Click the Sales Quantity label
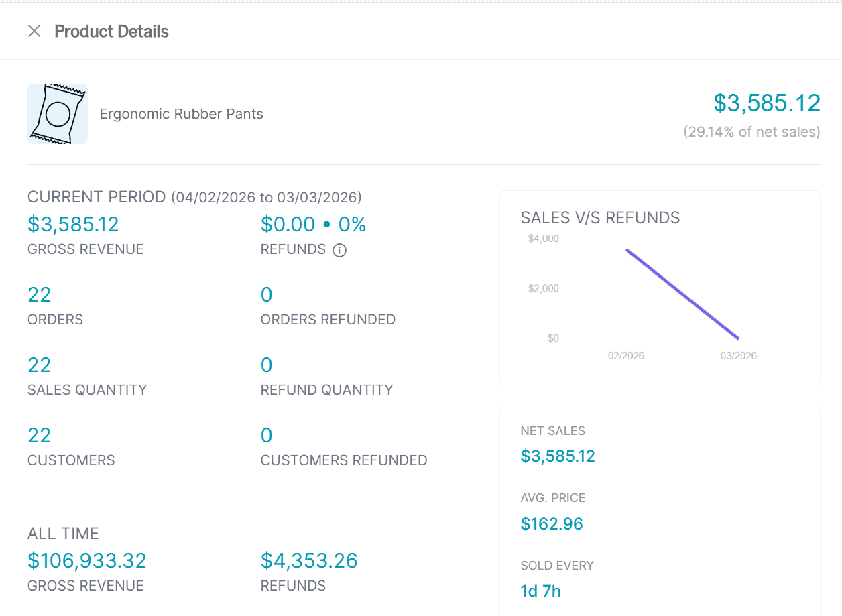The image size is (842, 616). (87, 390)
